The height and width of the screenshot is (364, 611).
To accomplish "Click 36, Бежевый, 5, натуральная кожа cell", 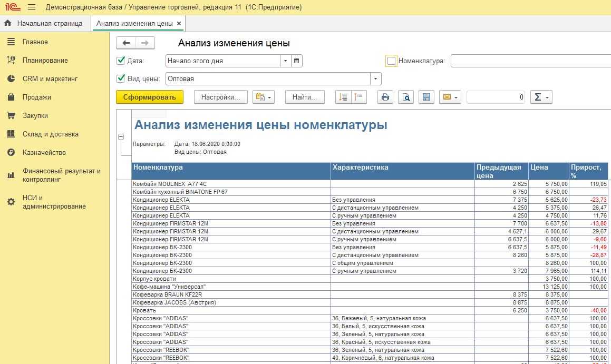I will point(403,318).
